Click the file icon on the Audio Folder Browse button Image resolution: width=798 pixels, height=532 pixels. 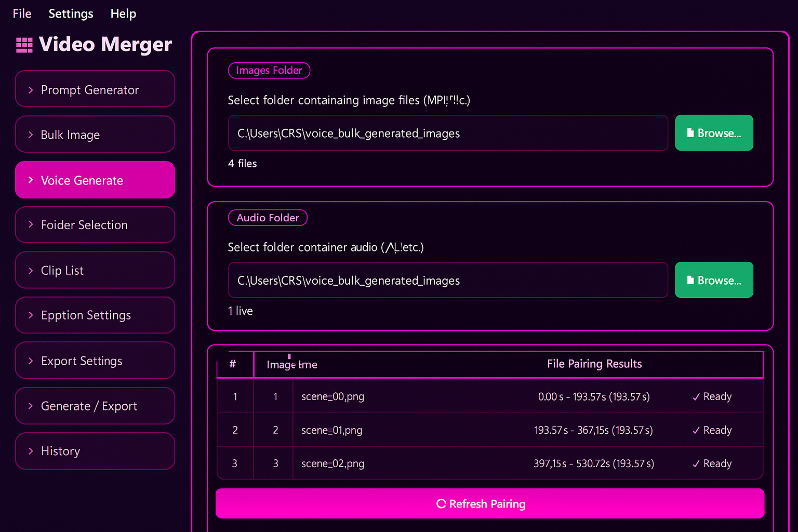pos(690,280)
